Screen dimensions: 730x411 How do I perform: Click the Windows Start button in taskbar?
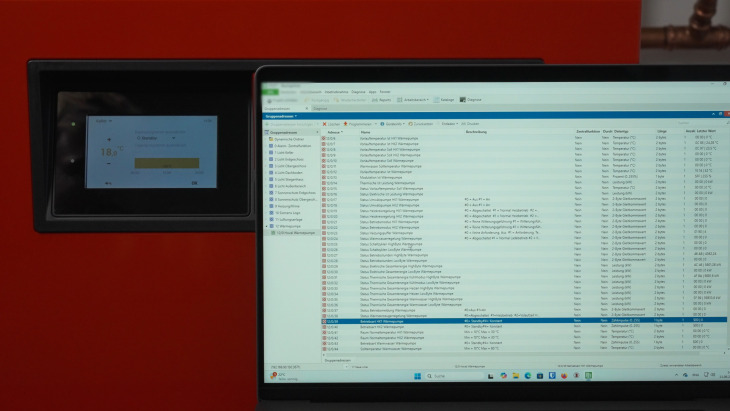[417, 377]
